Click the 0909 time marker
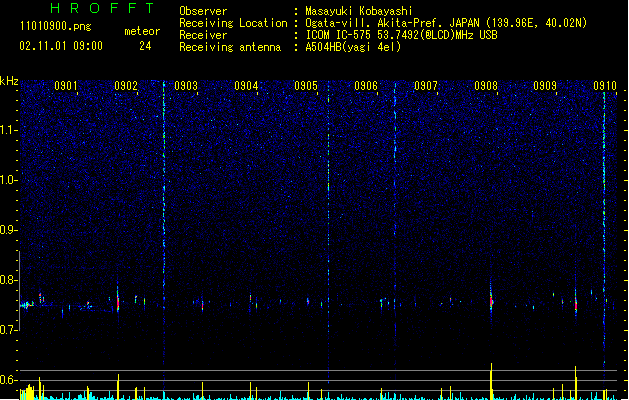This screenshot has width=629, height=400. click(545, 86)
